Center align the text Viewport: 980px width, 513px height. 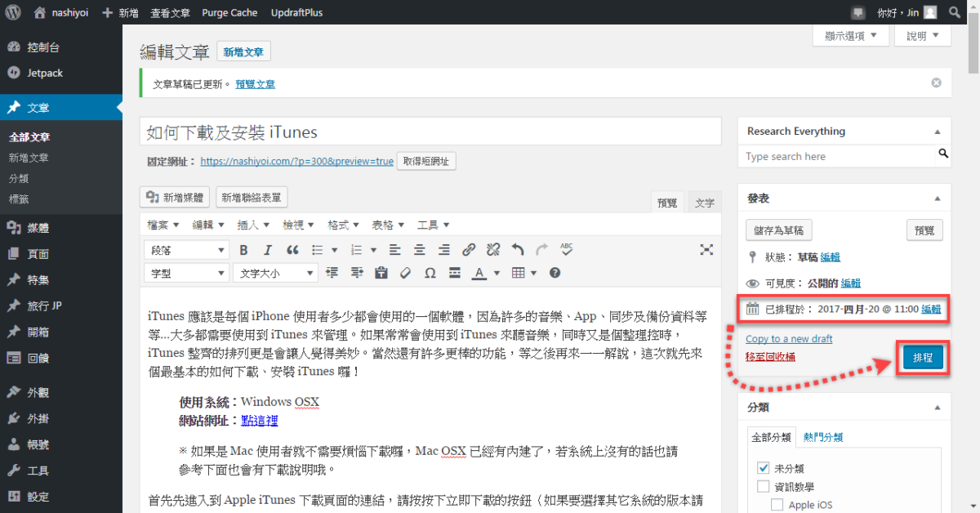point(419,250)
